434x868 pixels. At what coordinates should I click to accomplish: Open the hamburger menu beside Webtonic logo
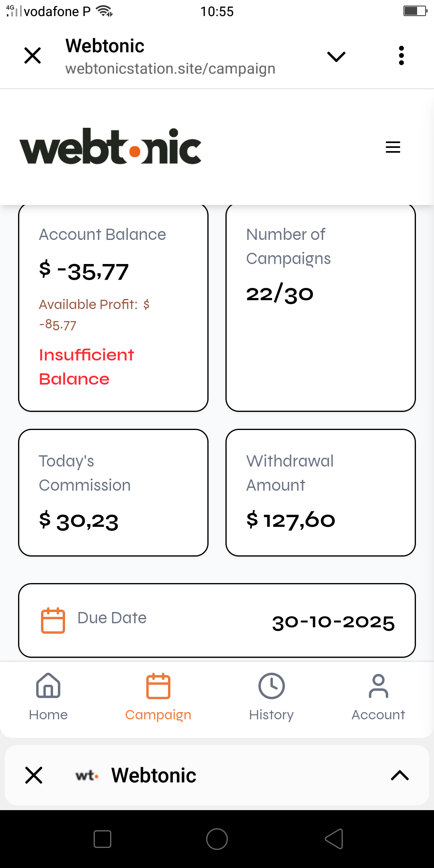(x=393, y=147)
